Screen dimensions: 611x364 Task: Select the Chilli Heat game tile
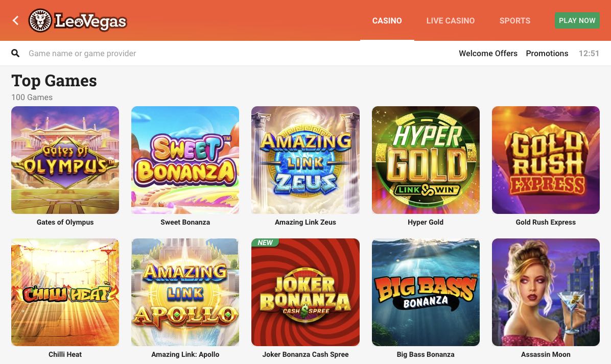65,293
